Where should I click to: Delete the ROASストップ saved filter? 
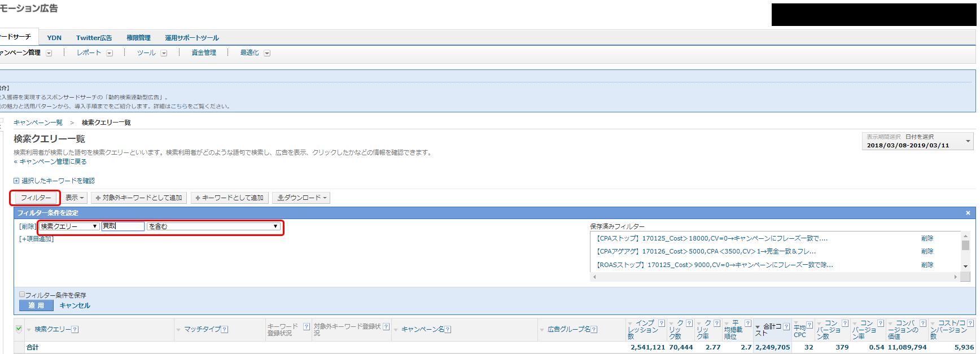point(927,265)
